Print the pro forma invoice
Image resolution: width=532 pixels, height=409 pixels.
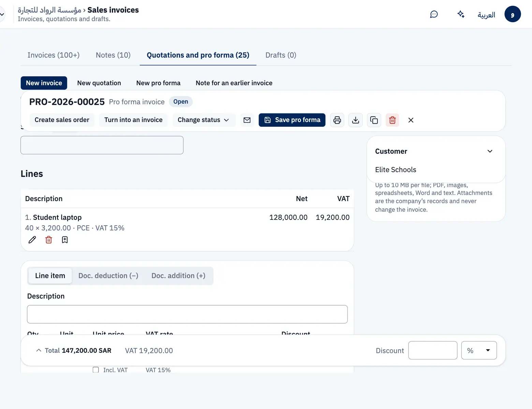coord(337,120)
